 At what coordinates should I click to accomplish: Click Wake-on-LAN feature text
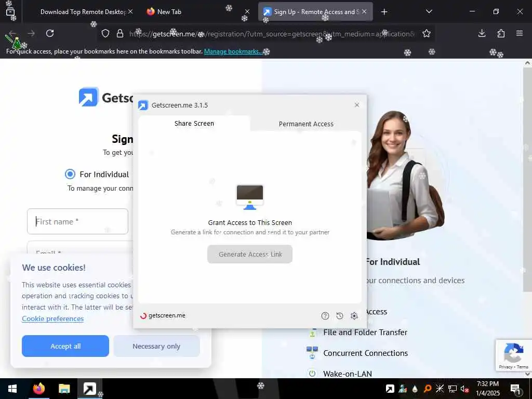pos(348,374)
